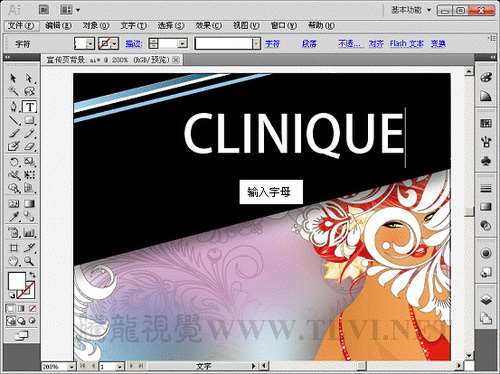Open the zoom level 200% dropdown
Screen dimensions: 500x374
(x=71, y=367)
